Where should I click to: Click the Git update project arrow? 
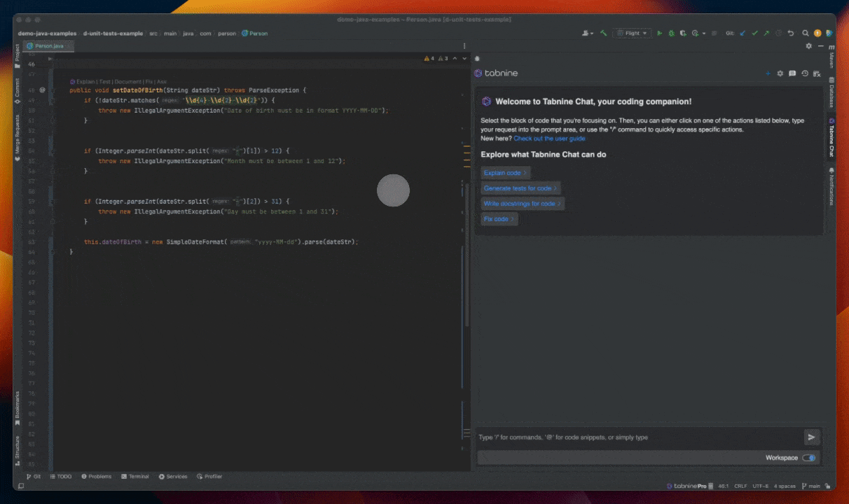(743, 33)
